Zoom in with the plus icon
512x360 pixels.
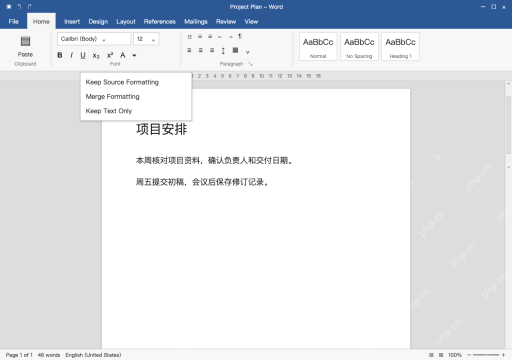click(503, 355)
